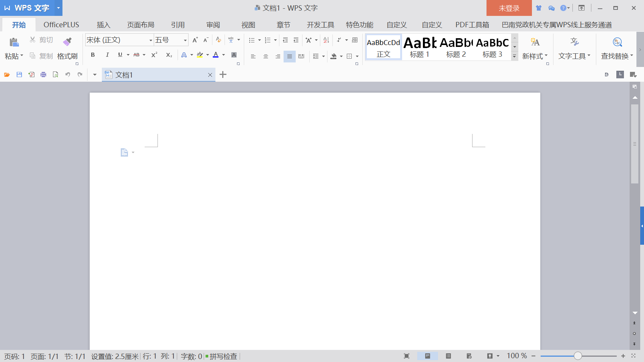Switch to the 审阅 ribbon tab

213,25
